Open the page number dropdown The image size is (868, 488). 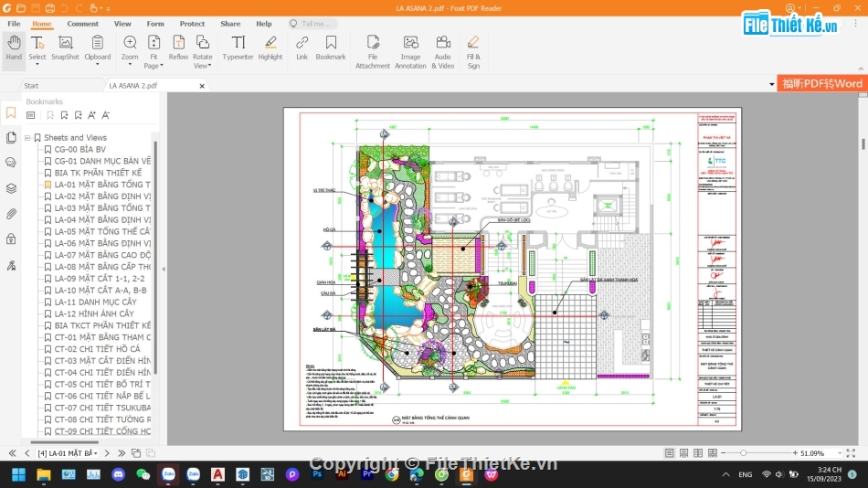pos(96,453)
